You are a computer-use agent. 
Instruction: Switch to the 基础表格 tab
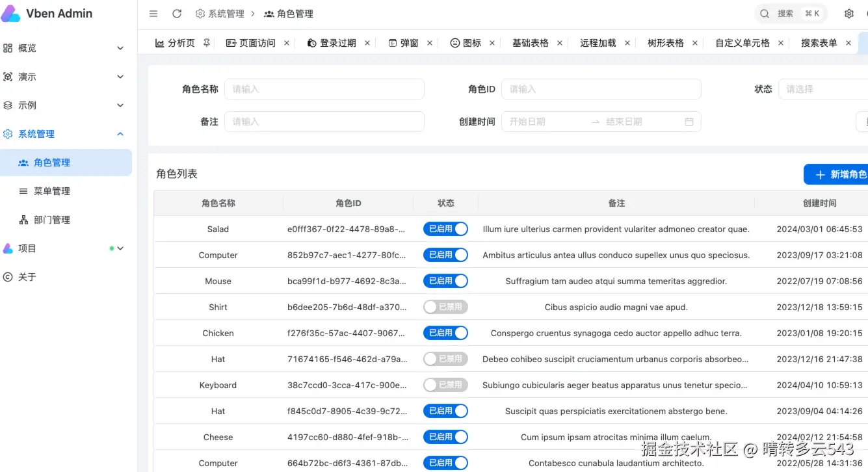click(531, 43)
